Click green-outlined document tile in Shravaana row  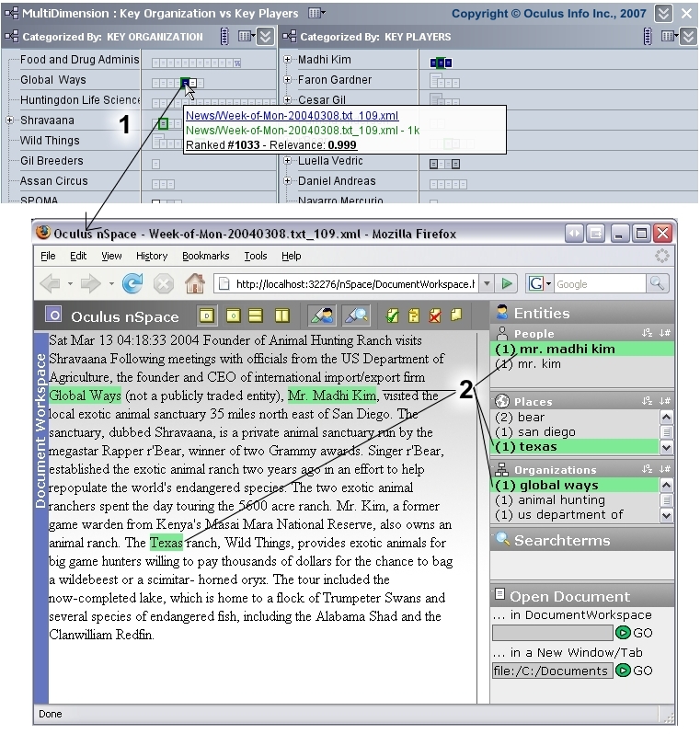pos(163,123)
